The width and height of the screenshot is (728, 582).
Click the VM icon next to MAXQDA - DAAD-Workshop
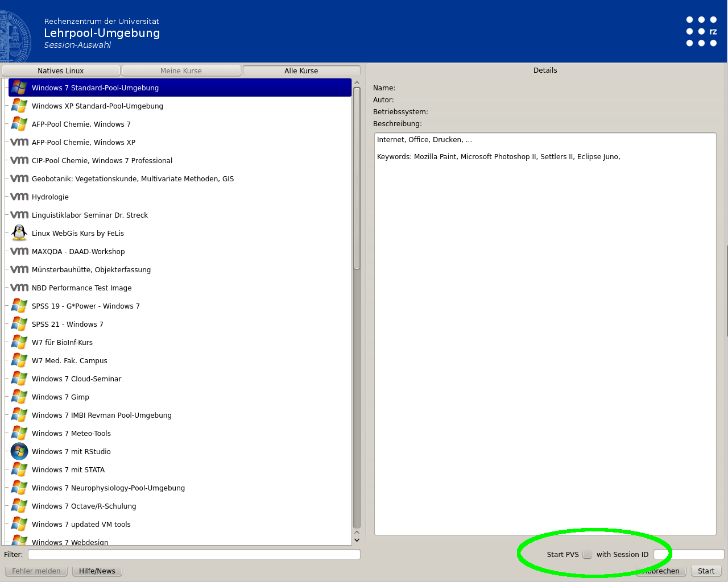(x=19, y=251)
